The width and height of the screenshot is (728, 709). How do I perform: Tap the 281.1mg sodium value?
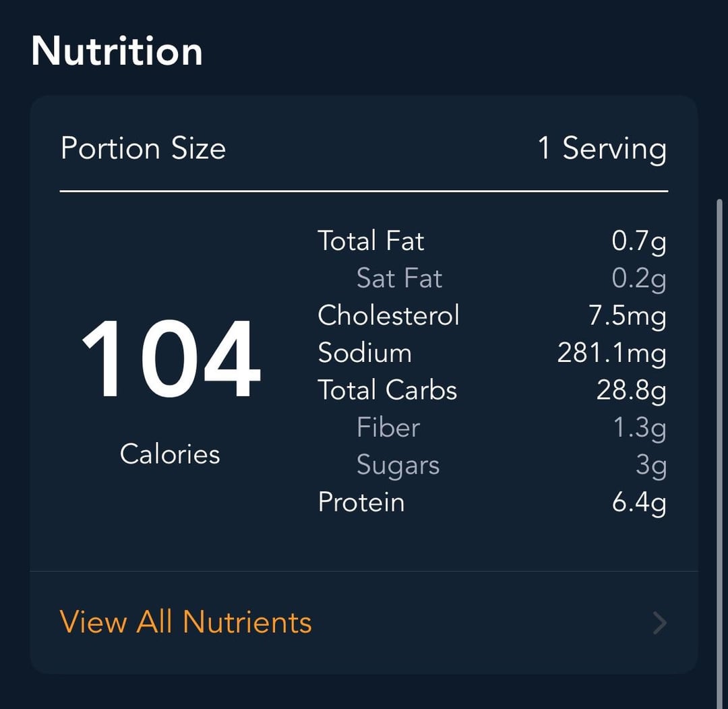[x=612, y=354]
